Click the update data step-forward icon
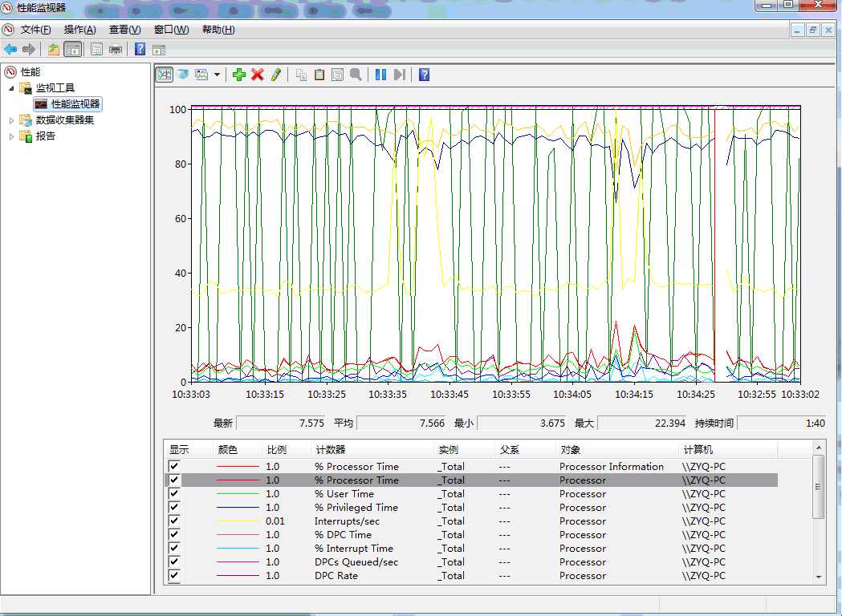842x616 pixels. coord(400,75)
